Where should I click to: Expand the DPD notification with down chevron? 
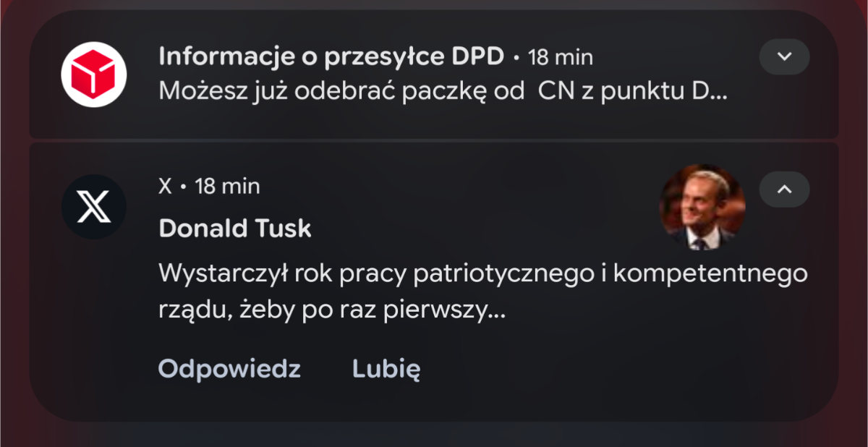pyautogui.click(x=784, y=56)
